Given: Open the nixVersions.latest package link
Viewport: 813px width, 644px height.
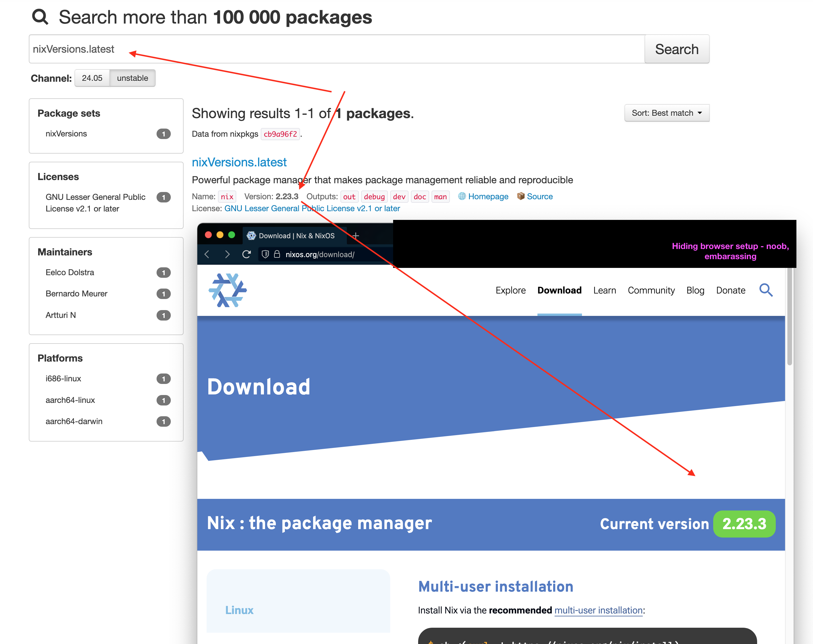Looking at the screenshot, I should [x=239, y=162].
